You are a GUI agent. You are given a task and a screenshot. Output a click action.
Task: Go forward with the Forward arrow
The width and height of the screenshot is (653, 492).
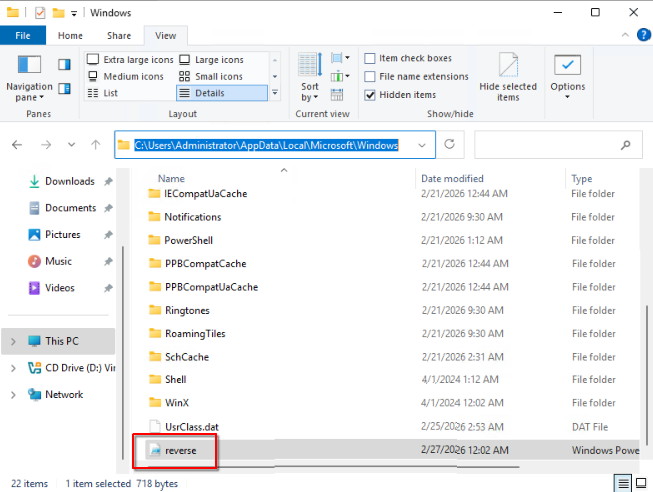pyautogui.click(x=46, y=145)
